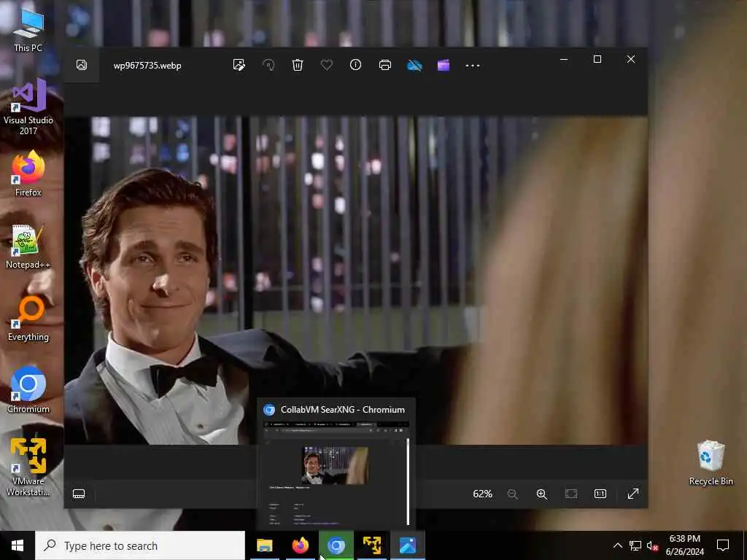Toggle the filmstrip view in Photos

pyautogui.click(x=79, y=494)
